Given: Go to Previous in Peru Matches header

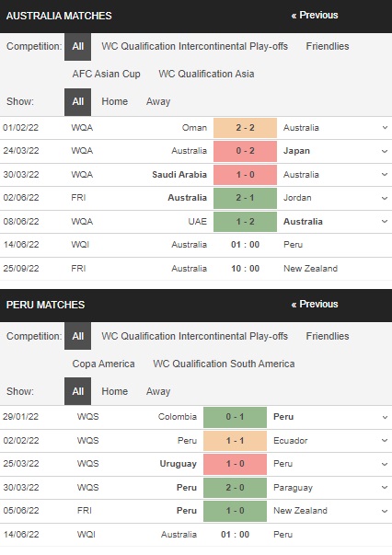Looking at the screenshot, I should click(315, 304).
